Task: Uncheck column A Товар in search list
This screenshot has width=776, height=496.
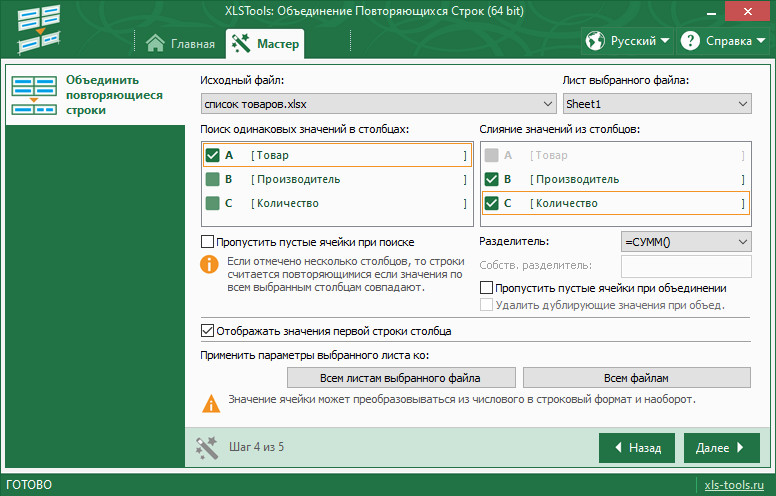Action: click(212, 155)
